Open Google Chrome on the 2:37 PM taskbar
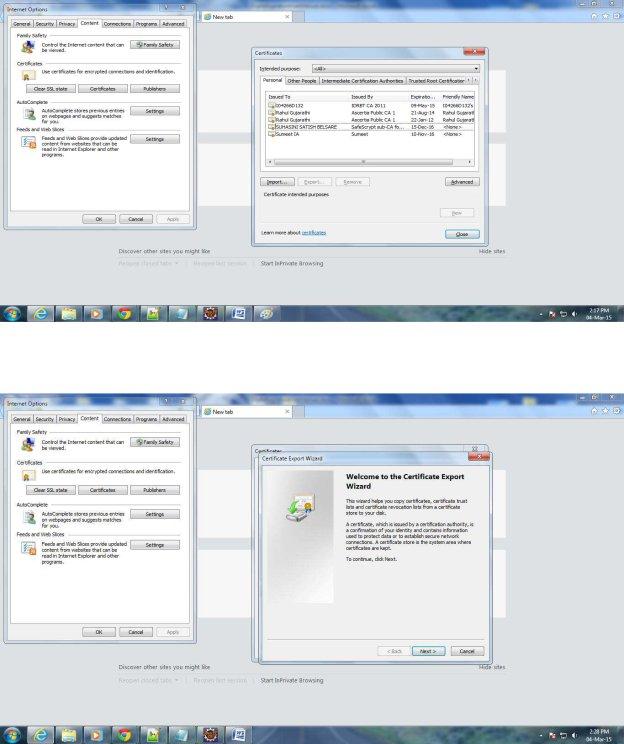 (125, 314)
